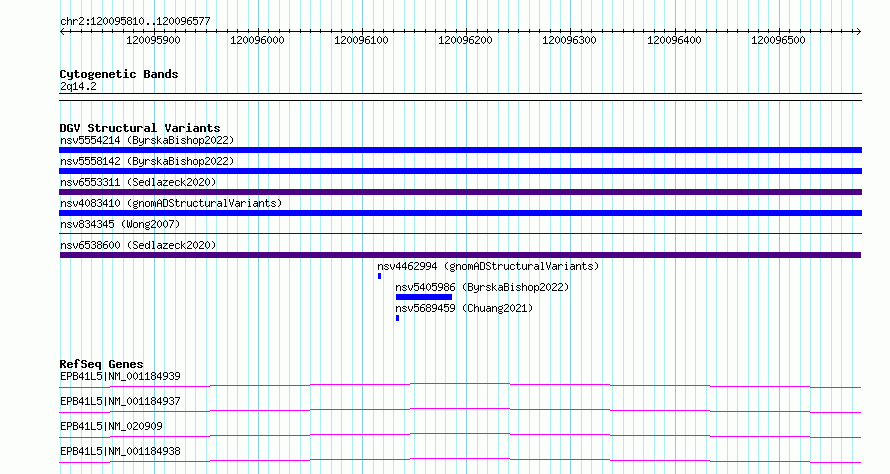Click the nsv834345 (Wong2007) variant label
The image size is (890, 474).
coord(120,224)
